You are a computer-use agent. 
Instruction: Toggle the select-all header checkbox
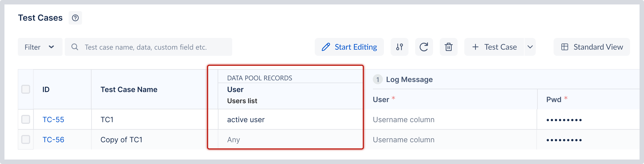pos(26,89)
